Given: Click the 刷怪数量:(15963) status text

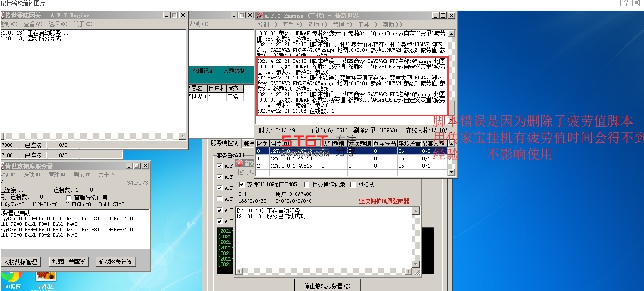Looking at the screenshot, I should click(x=375, y=130).
